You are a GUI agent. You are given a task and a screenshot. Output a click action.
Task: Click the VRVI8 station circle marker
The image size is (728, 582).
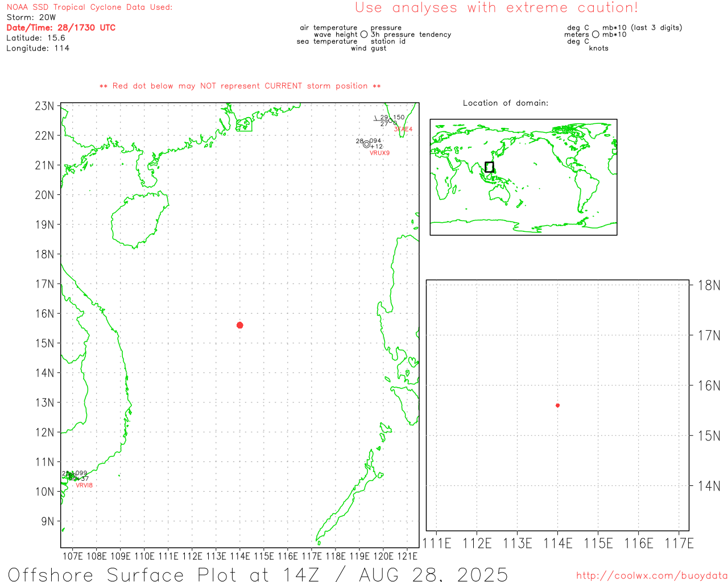(x=72, y=477)
